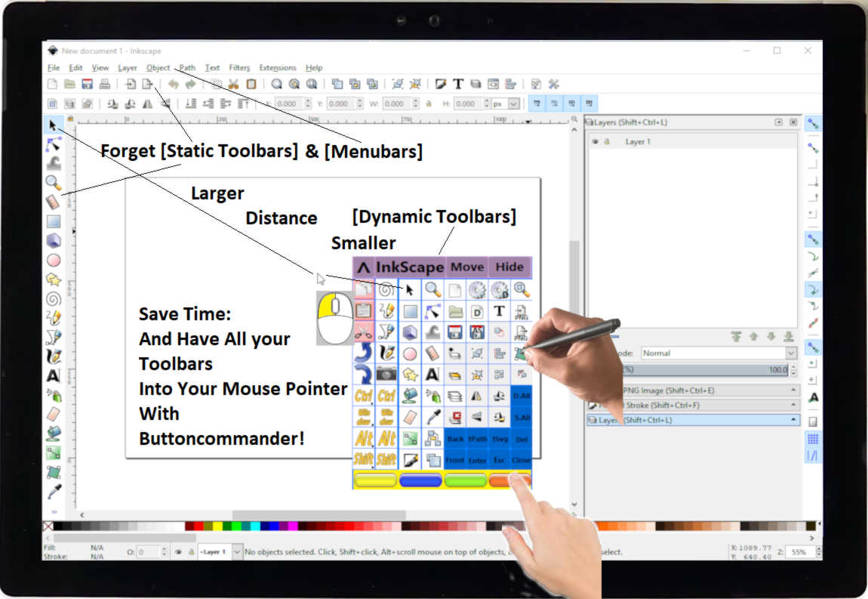
Task: Select the Spray tool in the left toolbox
Action: (x=53, y=394)
